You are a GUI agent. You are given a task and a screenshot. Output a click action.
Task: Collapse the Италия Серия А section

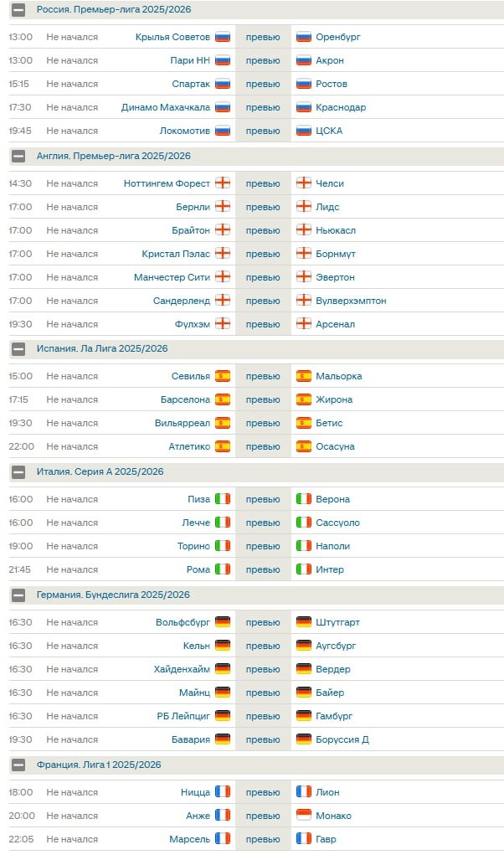[18, 471]
